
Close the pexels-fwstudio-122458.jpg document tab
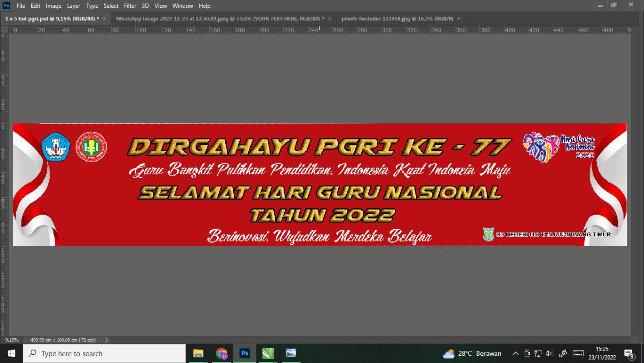coord(458,18)
